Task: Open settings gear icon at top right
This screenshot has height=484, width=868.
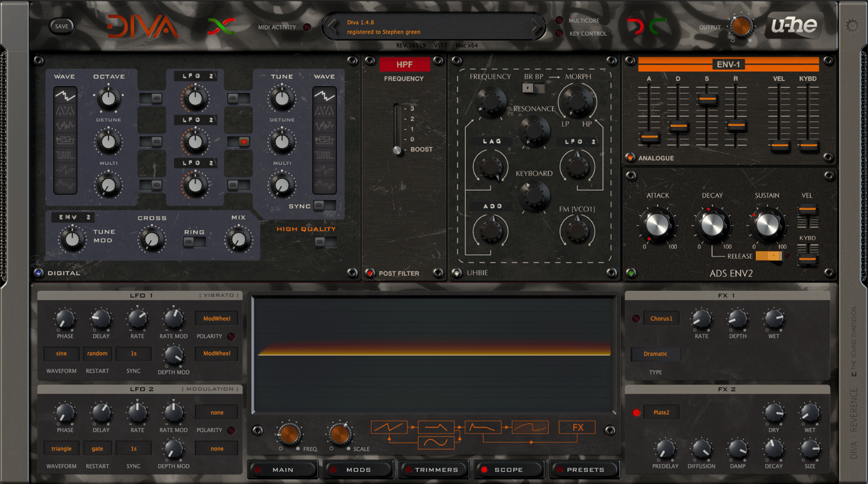Action: coord(852,25)
